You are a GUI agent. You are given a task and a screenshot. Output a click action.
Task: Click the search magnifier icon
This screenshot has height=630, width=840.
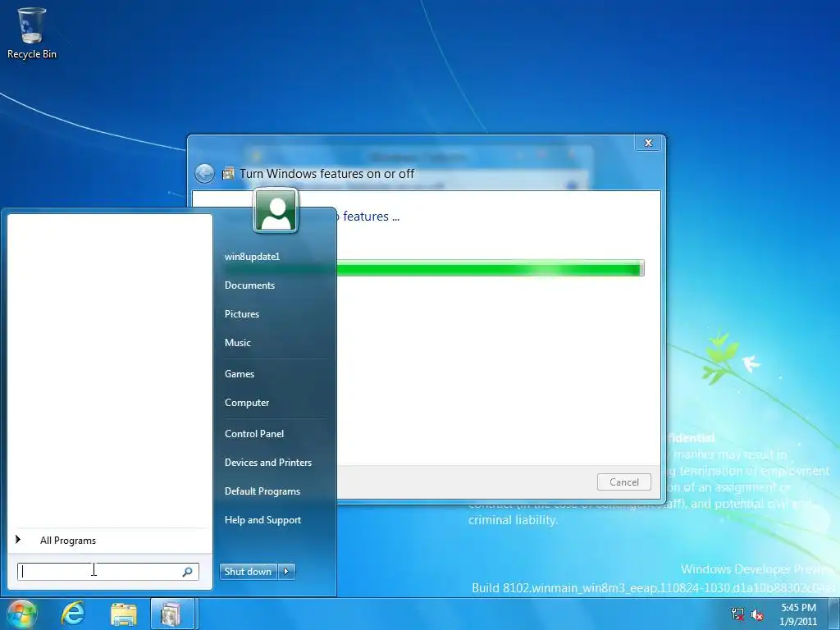click(188, 572)
